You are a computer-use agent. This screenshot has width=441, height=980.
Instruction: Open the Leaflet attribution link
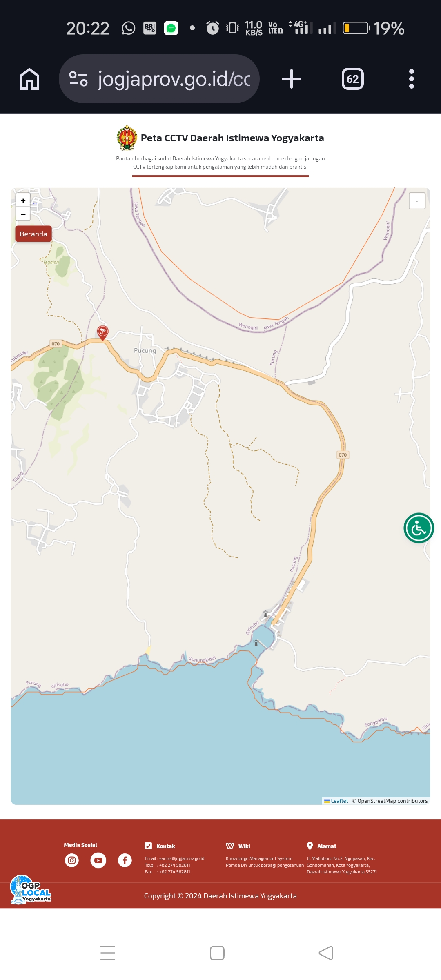(x=339, y=801)
